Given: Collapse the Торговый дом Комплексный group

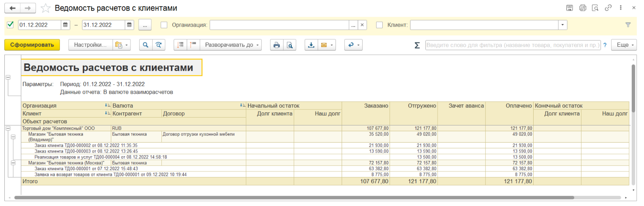Looking at the screenshot, I should click(8, 128).
